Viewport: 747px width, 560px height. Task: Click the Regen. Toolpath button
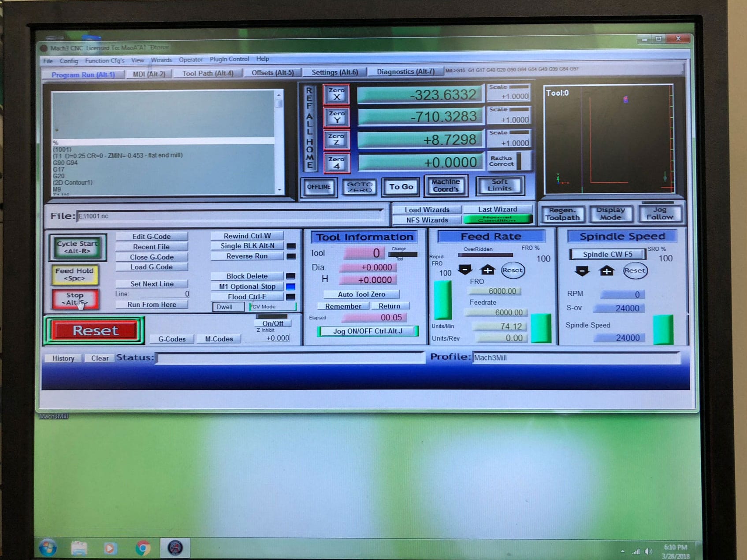[x=562, y=214]
